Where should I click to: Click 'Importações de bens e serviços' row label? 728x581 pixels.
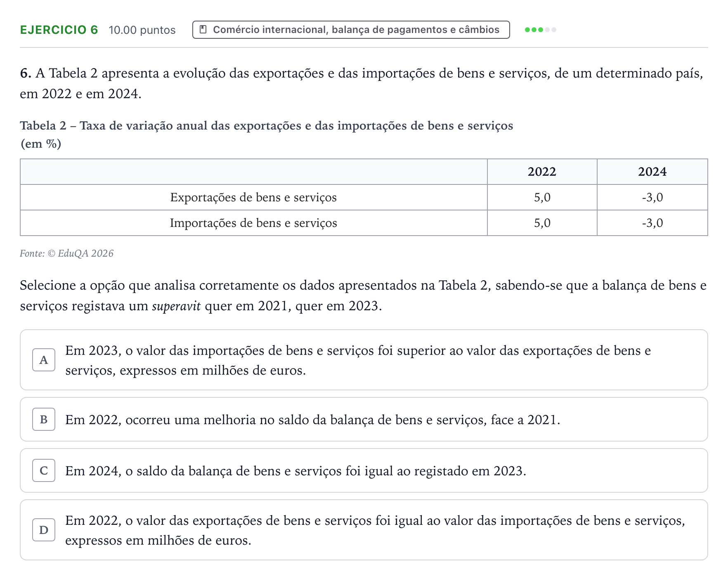point(253,223)
